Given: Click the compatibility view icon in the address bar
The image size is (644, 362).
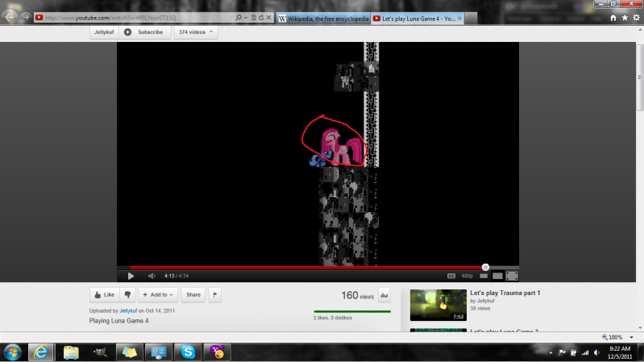Looking at the screenshot, I should (x=253, y=18).
